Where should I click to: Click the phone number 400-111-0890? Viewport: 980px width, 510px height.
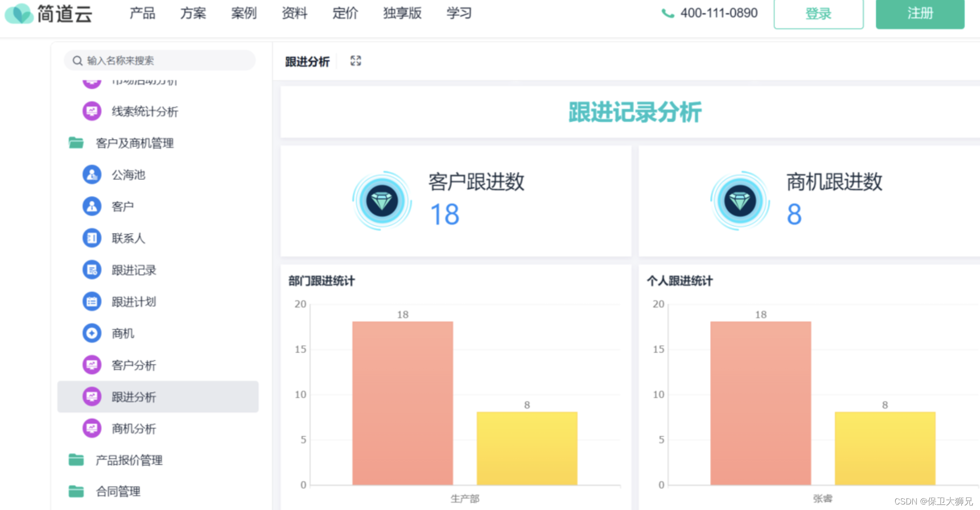[x=719, y=13]
